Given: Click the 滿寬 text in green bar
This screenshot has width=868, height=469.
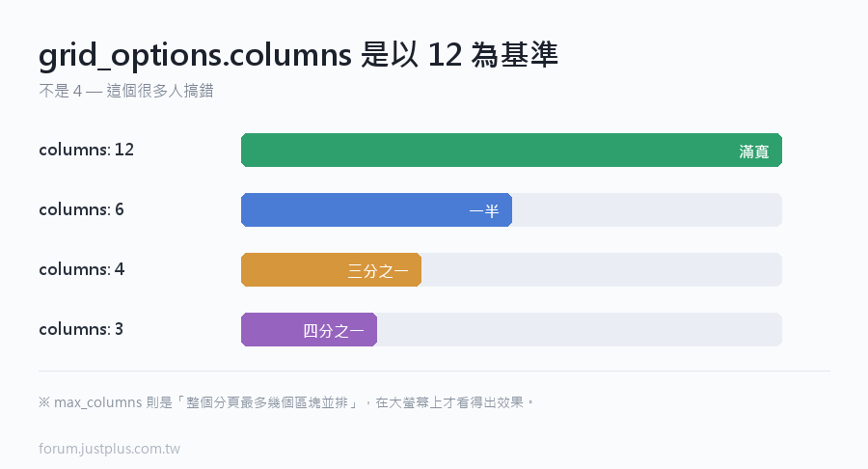Looking at the screenshot, I should (754, 152).
